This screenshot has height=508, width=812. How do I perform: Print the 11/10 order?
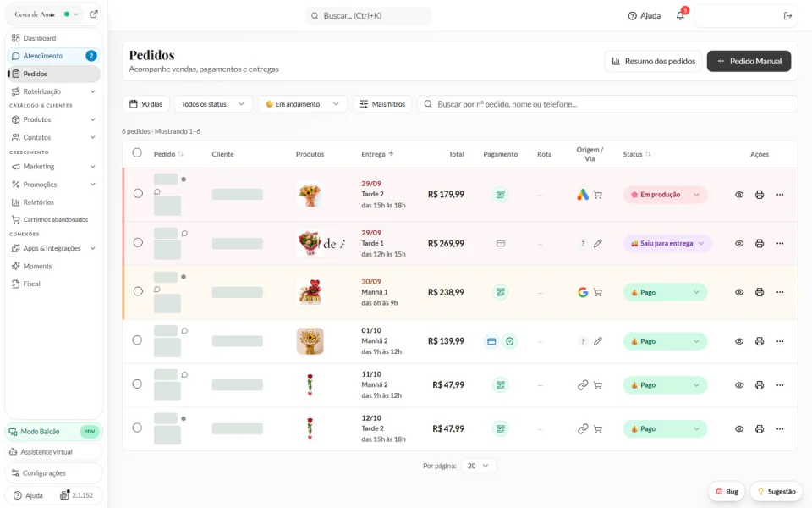760,384
